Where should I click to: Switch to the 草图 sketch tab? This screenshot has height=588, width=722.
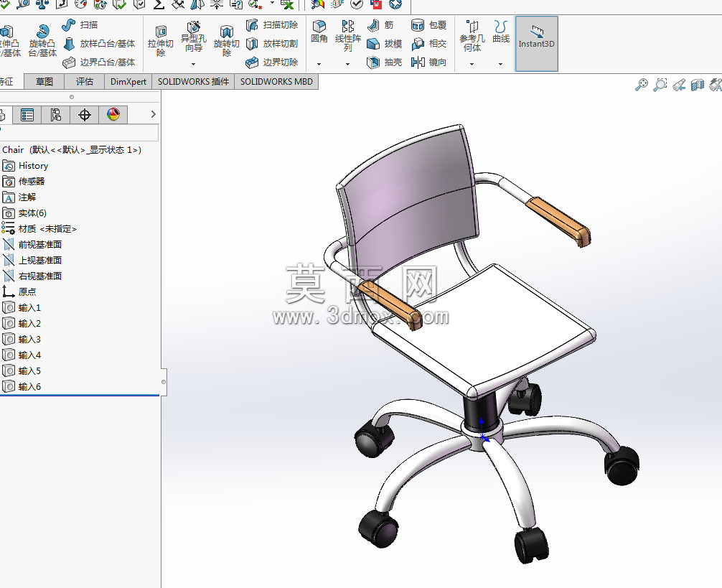[44, 82]
